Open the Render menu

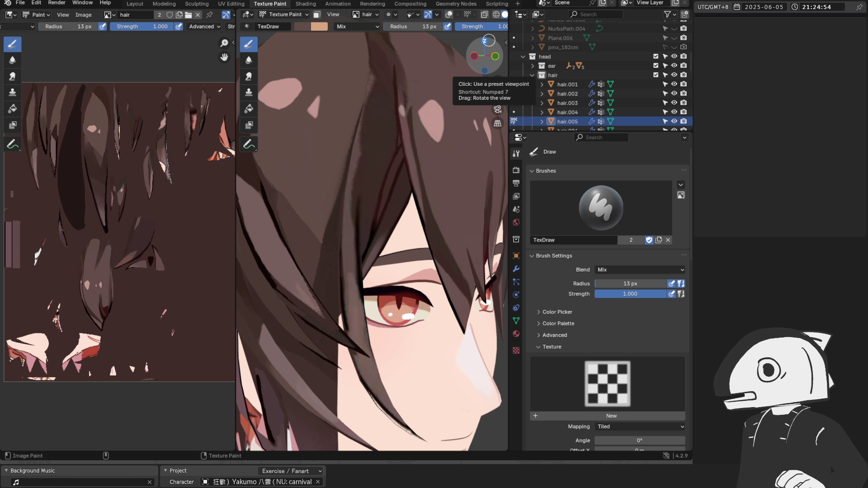tap(57, 3)
